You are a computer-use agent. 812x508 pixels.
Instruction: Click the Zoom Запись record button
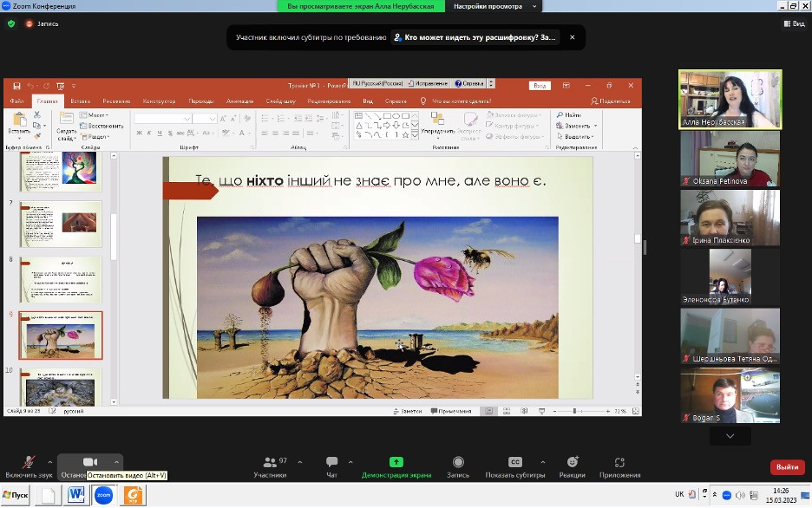[458, 467]
